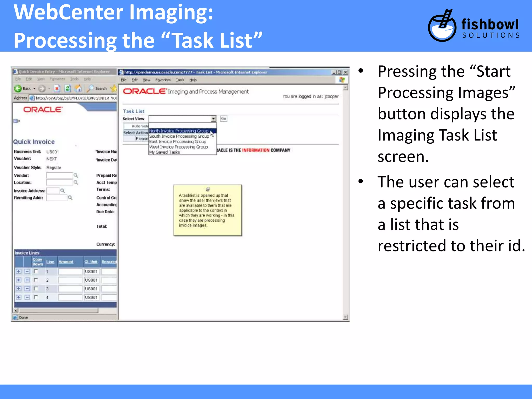Sort by Copy Down column header link

[x=38, y=262]
